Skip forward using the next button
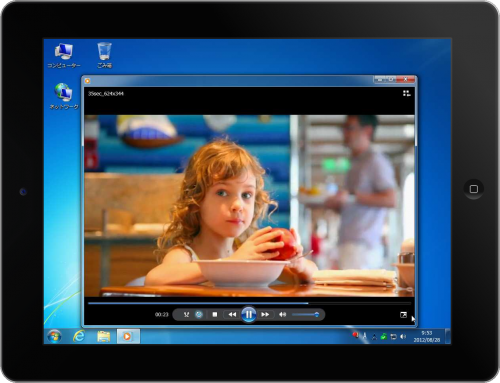The width and height of the screenshot is (500, 383). pos(265,314)
